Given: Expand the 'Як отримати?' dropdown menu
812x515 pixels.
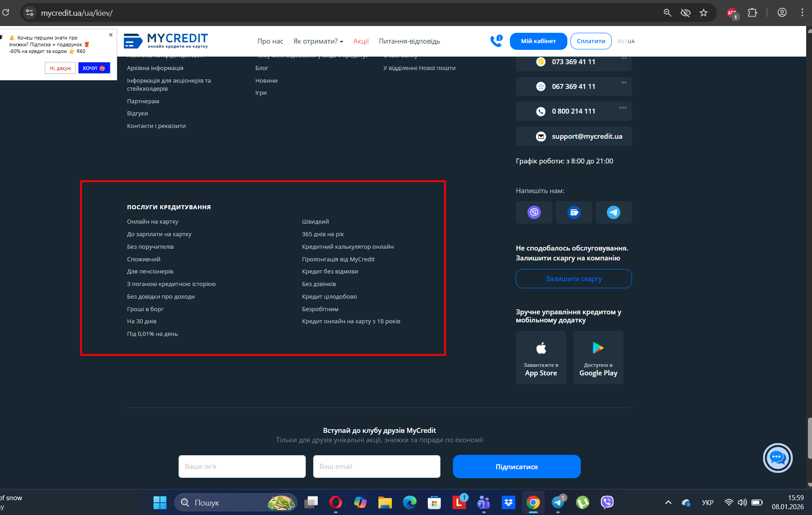Looking at the screenshot, I should 318,41.
